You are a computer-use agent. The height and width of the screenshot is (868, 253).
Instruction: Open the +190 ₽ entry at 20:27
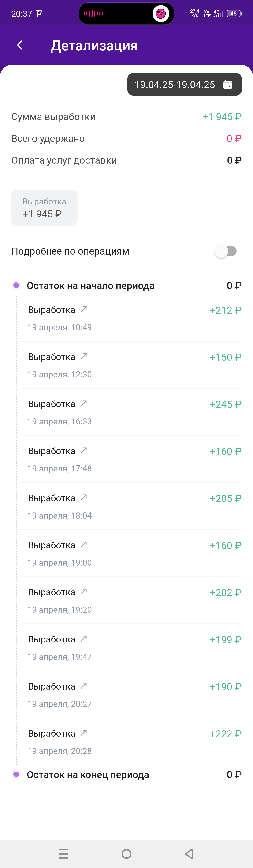pos(132,694)
